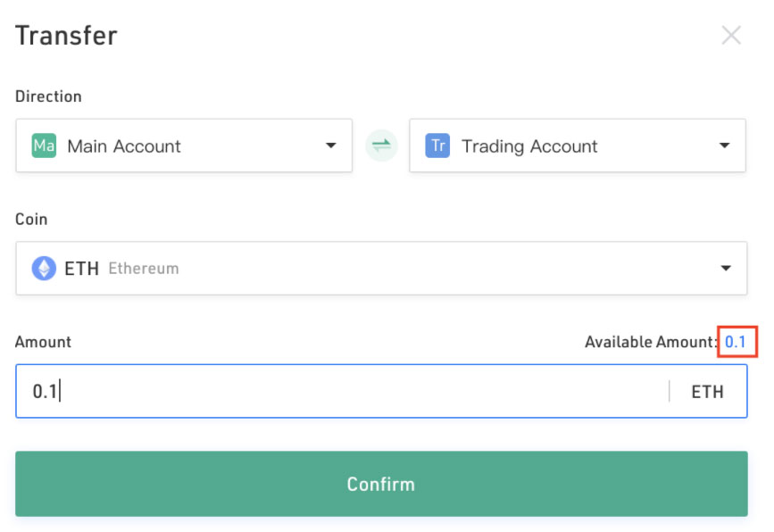Click the green Ma account badge
Screen dimensions: 774x532
click(44, 145)
